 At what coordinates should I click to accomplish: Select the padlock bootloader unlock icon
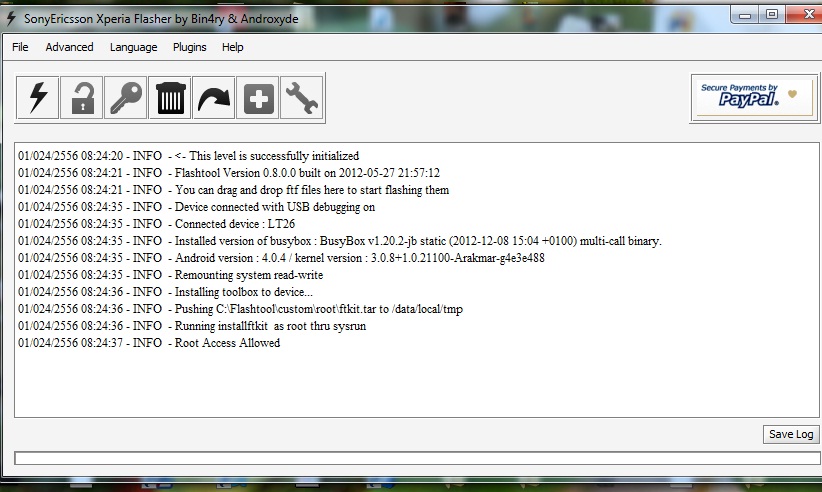pos(81,97)
